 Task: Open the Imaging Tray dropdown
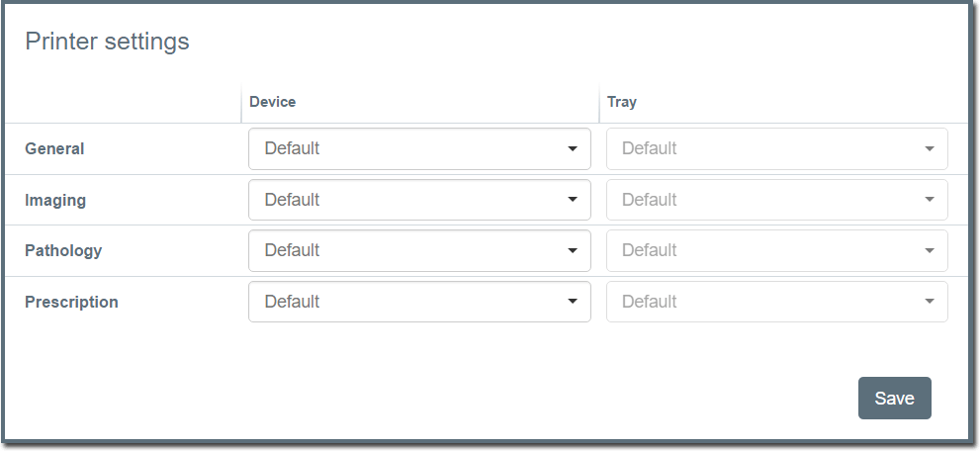(x=776, y=200)
